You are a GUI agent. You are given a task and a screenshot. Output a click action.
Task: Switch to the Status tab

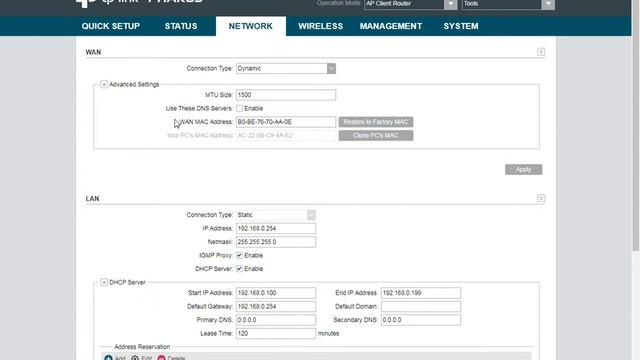point(181,26)
